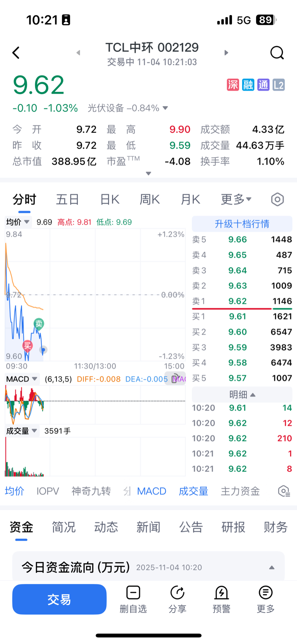Viewport: 297px width, 644px height.
Task: Open the 财务 info tab
Action: [276, 527]
